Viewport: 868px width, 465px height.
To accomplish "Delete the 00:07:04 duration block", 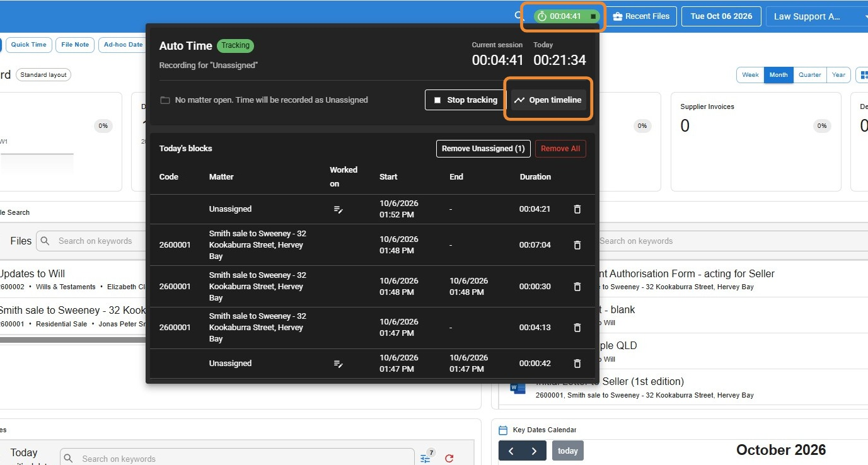I will [x=577, y=245].
